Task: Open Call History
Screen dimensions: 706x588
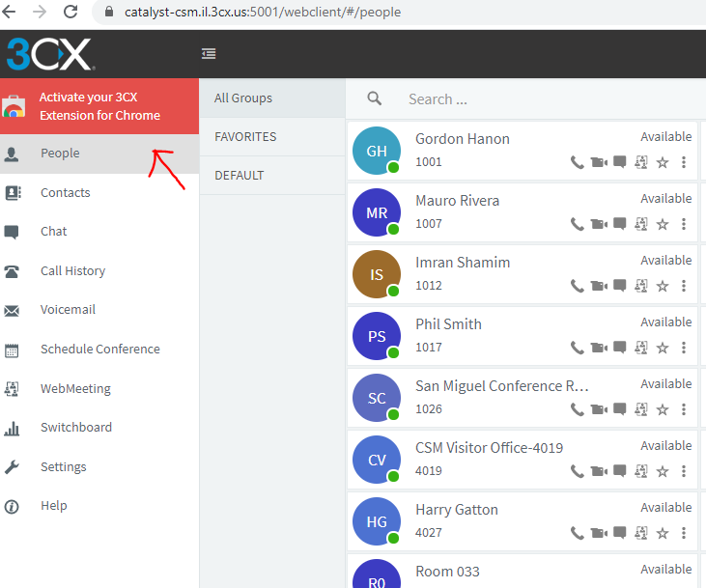Action: point(99,271)
